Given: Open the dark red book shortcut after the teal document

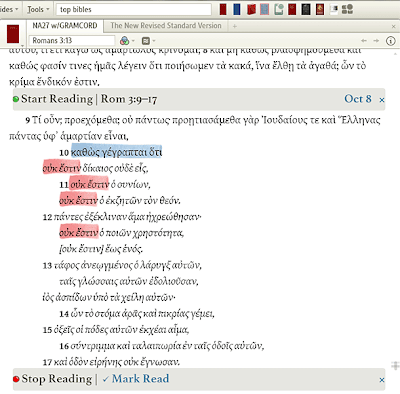Looking at the screenshot, I should pos(292,9).
